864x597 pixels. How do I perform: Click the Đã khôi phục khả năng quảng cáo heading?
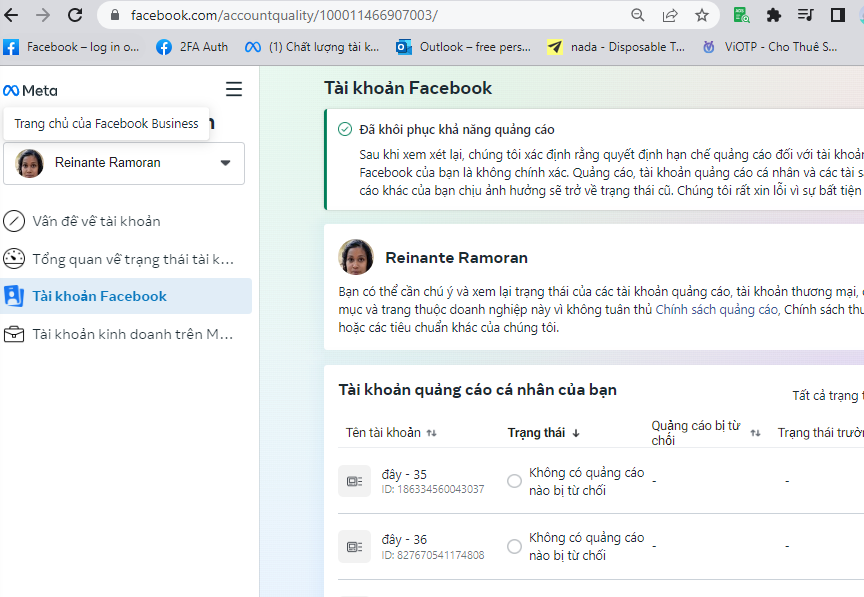pos(457,130)
